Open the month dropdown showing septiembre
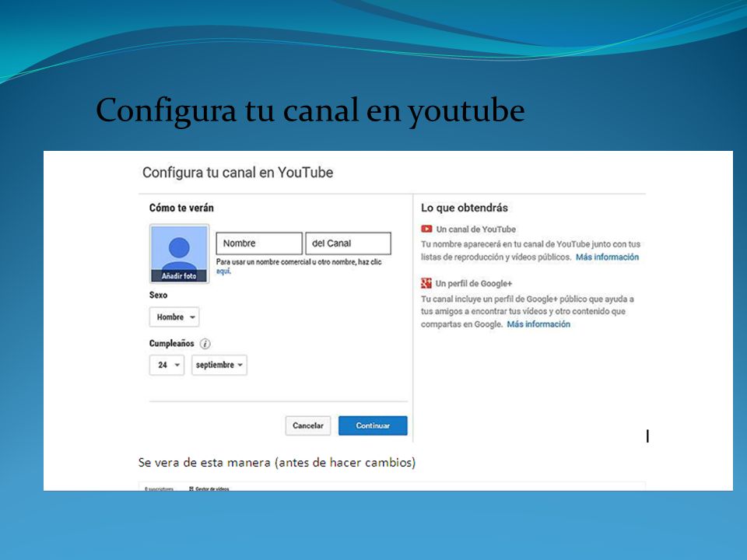Viewport: 747px width, 560px height. (x=219, y=366)
